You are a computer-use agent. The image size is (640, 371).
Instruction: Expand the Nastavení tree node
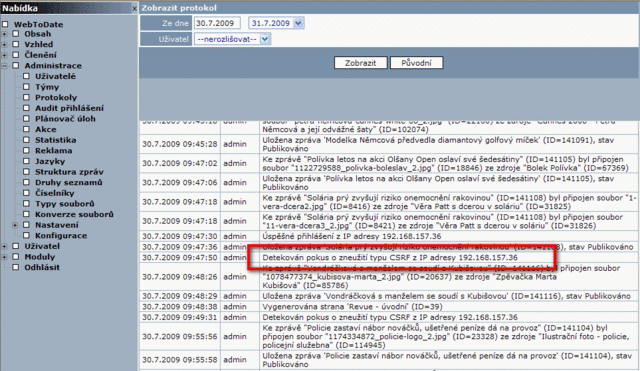click(x=15, y=225)
